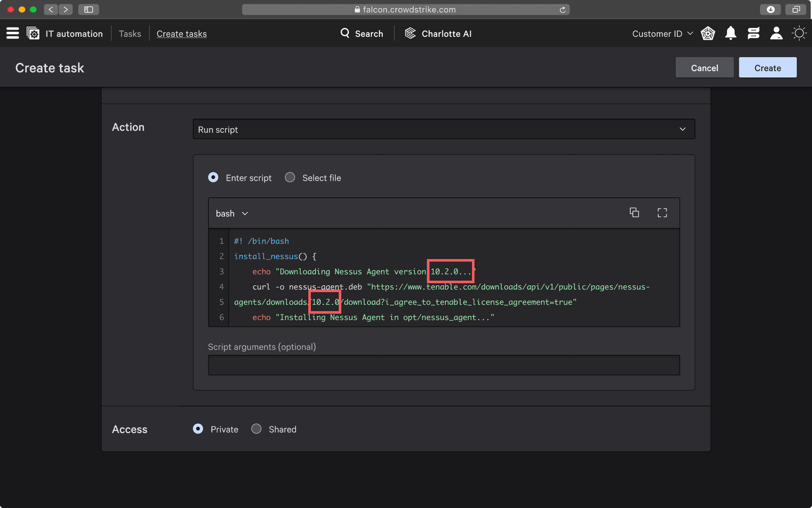
Task: Copy script with the copy icon
Action: point(634,213)
